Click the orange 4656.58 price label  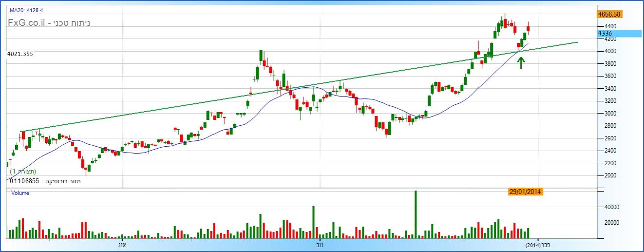611,15
